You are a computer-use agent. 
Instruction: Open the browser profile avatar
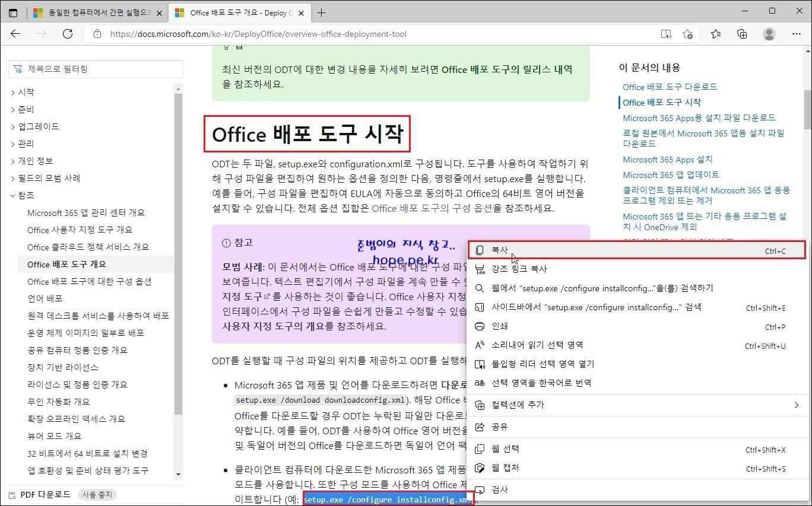[x=769, y=34]
